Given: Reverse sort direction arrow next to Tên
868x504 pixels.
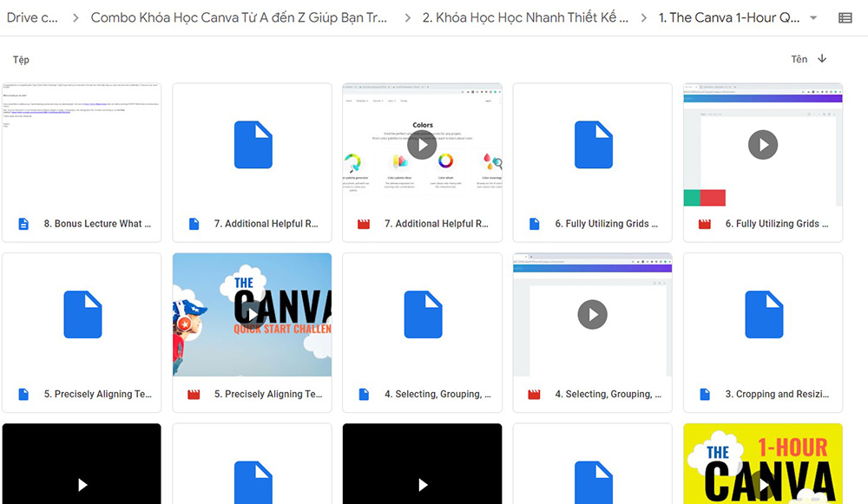Looking at the screenshot, I should pos(822,59).
